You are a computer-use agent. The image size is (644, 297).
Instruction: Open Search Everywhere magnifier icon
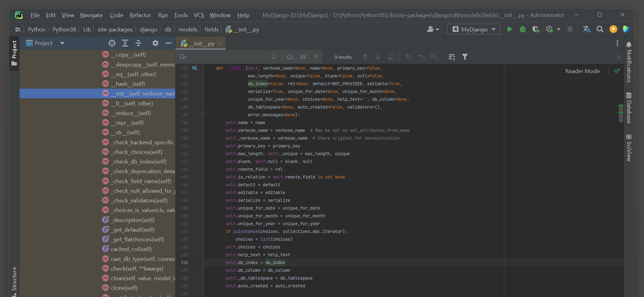(600, 29)
